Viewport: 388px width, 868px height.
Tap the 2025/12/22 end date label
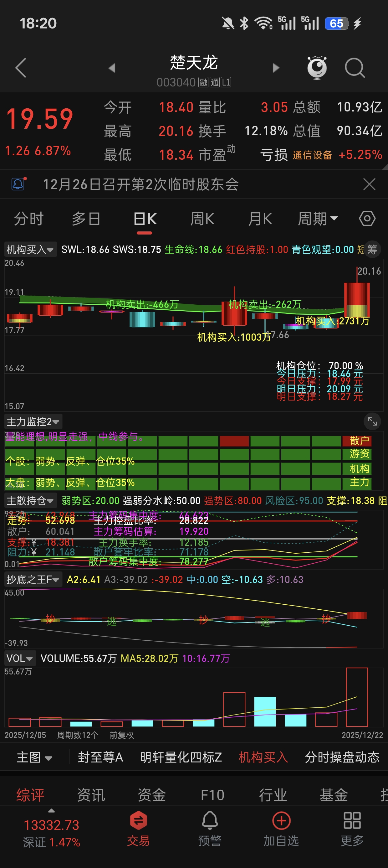[x=362, y=735]
